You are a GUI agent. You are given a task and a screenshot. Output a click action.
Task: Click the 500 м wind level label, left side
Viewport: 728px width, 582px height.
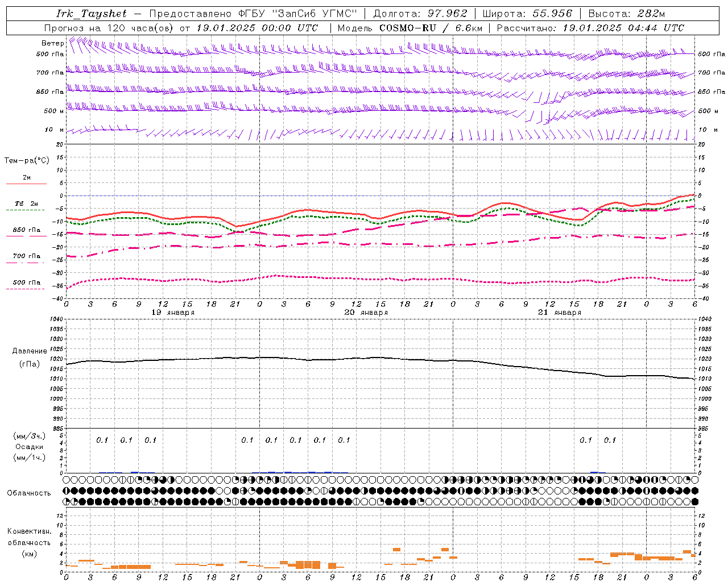pyautogui.click(x=54, y=111)
